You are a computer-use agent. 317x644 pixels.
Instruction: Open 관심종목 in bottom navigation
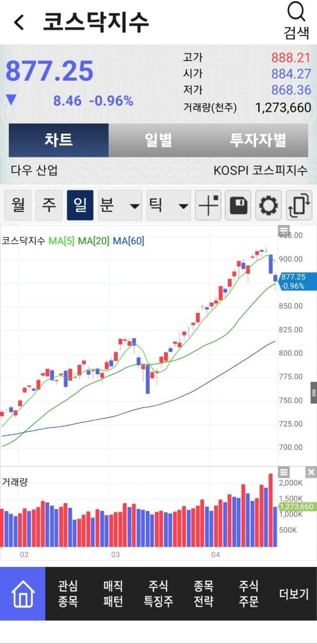click(68, 594)
